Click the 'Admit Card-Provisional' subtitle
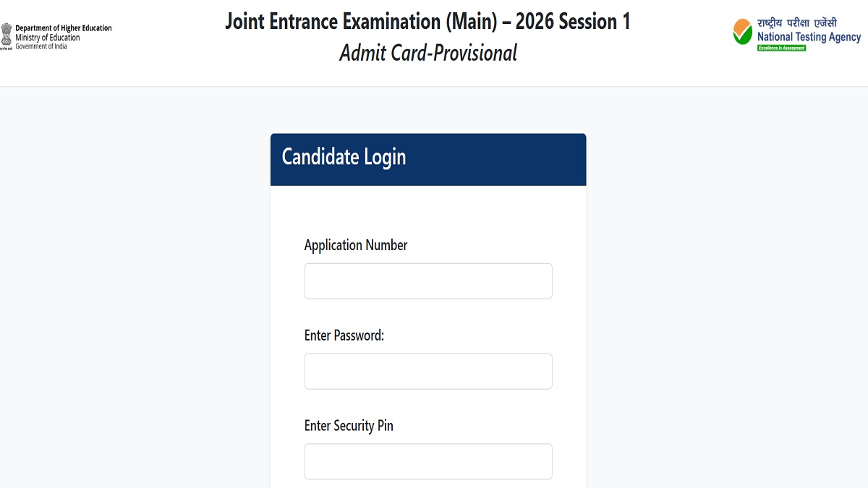The width and height of the screenshot is (868, 488). (x=428, y=53)
